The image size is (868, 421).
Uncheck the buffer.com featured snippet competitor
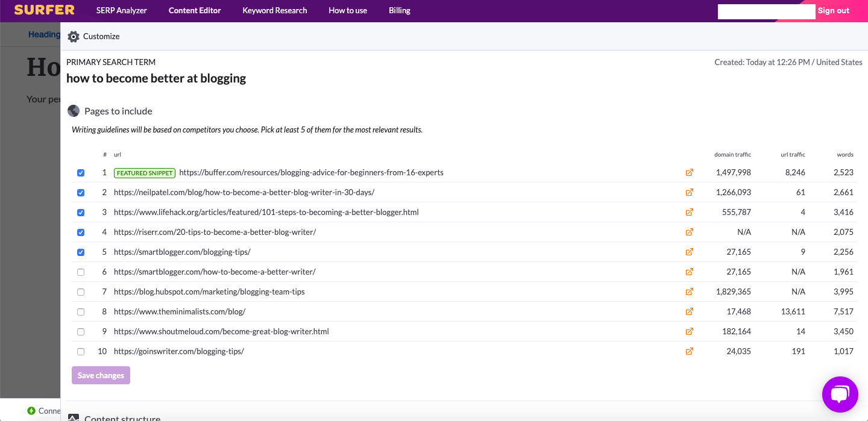tap(81, 172)
